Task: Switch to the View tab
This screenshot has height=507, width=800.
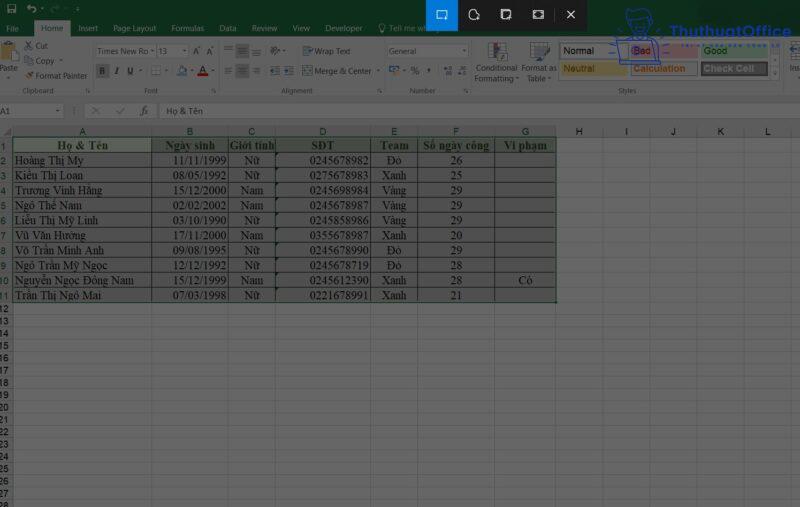Action: pos(301,29)
